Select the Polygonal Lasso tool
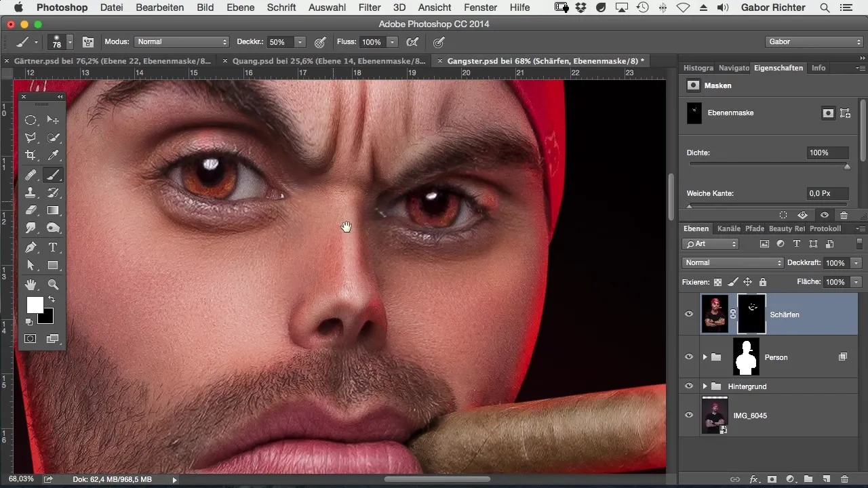868x488 pixels. (31, 138)
